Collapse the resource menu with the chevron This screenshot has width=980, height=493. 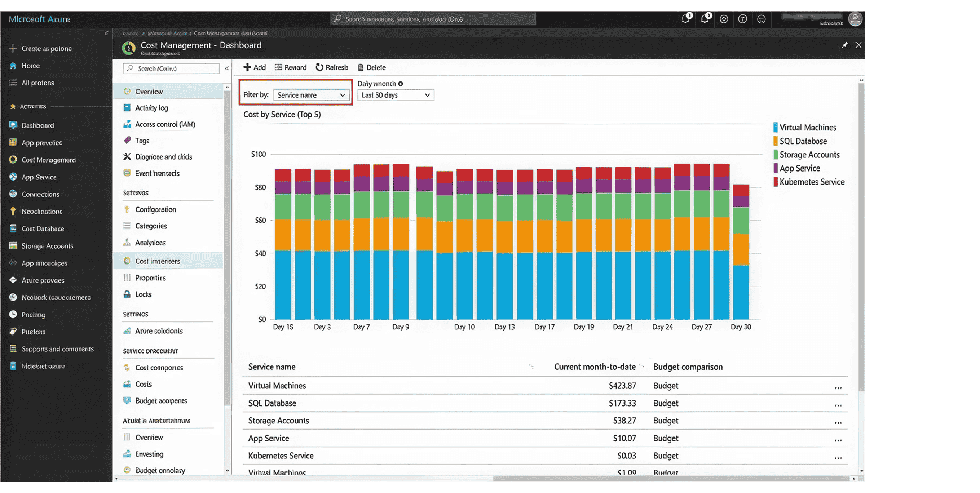(x=227, y=69)
